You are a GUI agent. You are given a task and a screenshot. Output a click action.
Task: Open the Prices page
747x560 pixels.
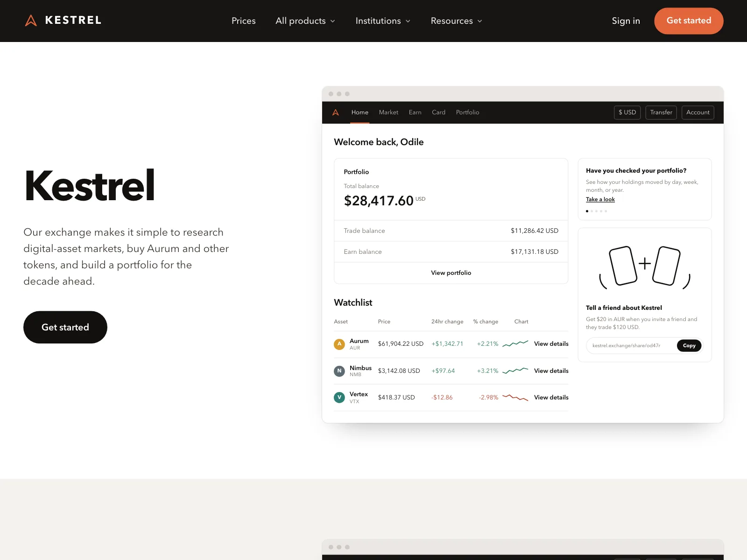pyautogui.click(x=244, y=21)
